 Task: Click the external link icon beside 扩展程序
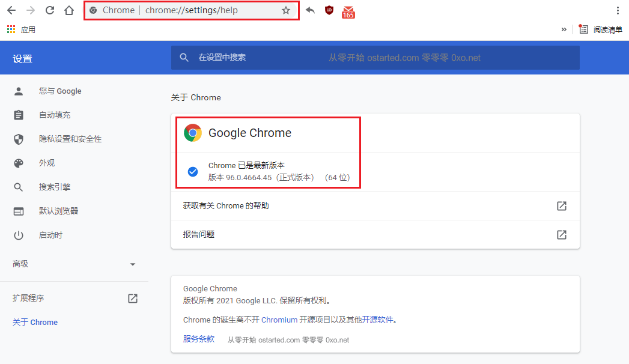133,299
